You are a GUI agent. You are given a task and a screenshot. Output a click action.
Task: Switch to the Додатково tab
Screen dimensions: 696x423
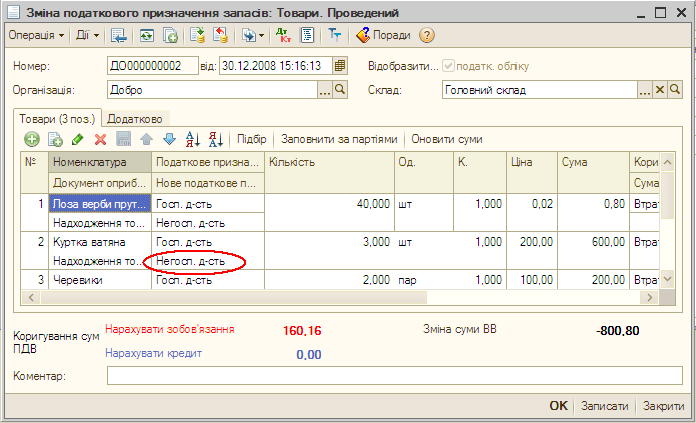point(135,119)
